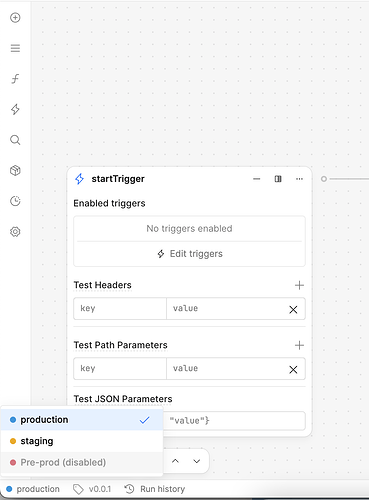Click the Test Headers key field

click(120, 309)
